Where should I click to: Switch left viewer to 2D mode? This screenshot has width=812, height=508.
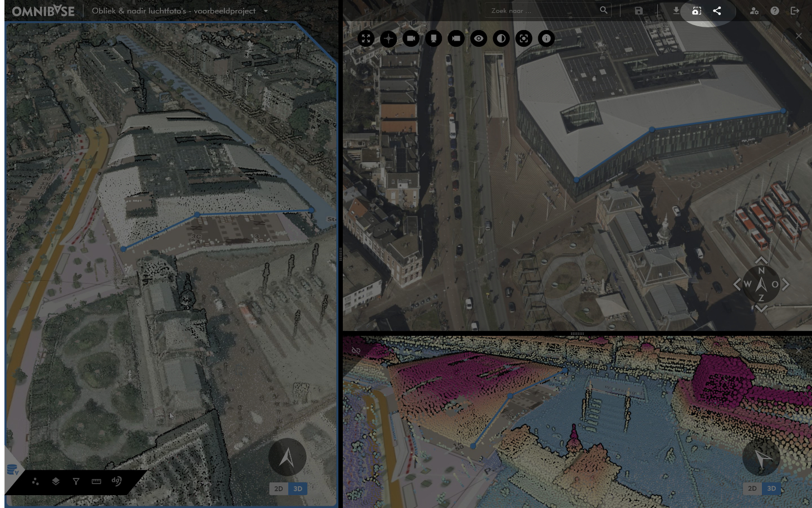pyautogui.click(x=278, y=489)
